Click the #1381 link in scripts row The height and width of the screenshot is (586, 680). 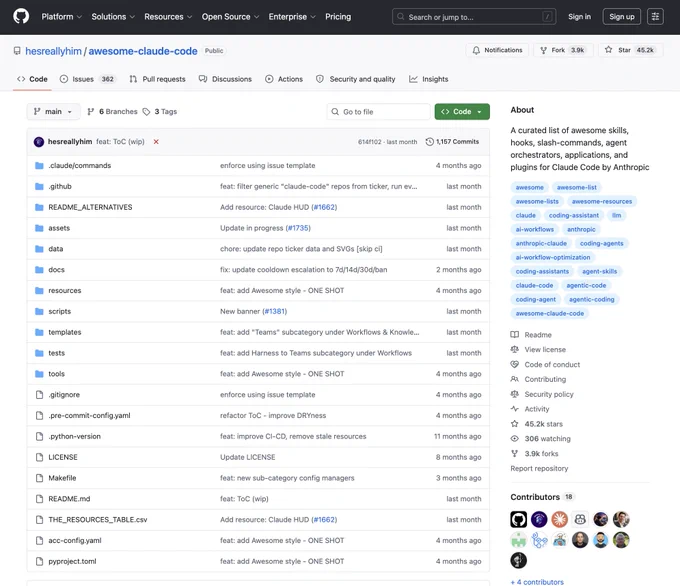click(275, 311)
